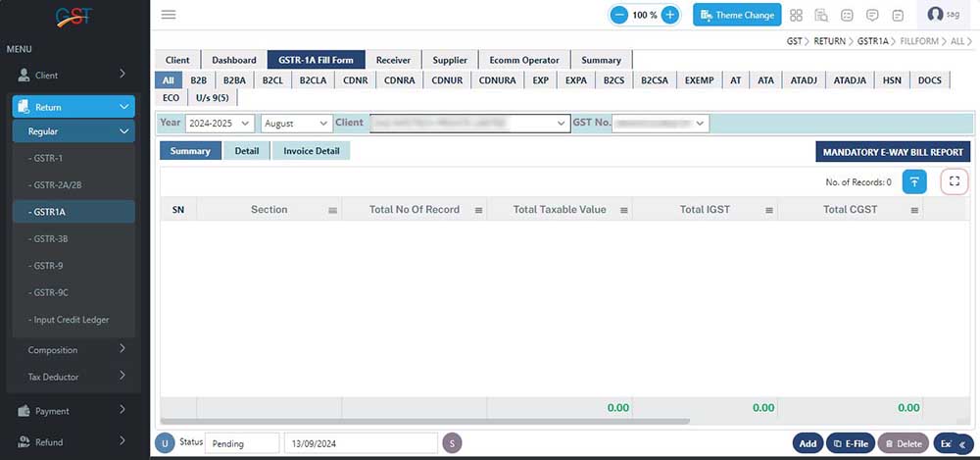Zoom out with the minus icon
This screenshot has width=980, height=460.
(618, 15)
